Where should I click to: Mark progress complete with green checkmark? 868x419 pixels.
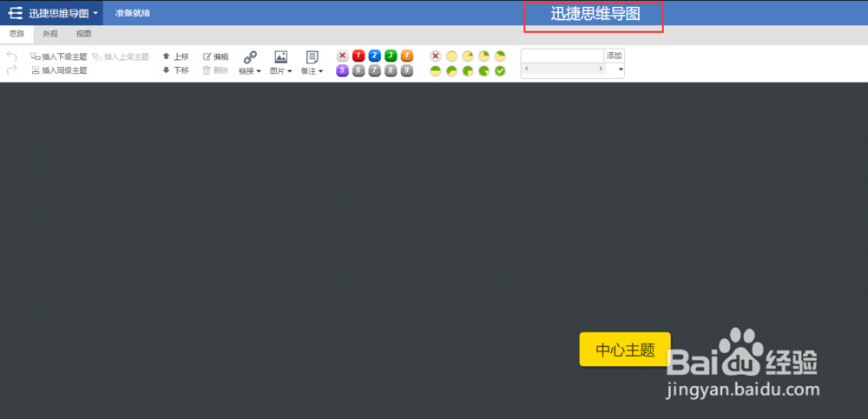pos(500,71)
